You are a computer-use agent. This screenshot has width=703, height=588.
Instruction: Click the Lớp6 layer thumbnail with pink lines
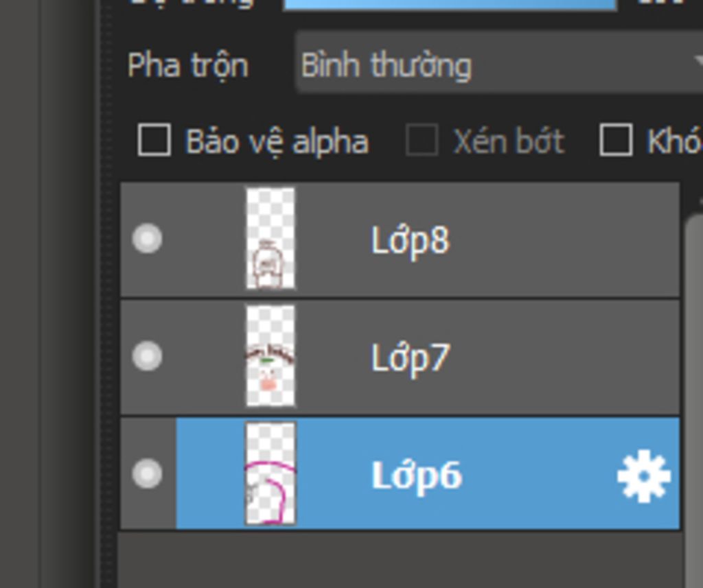click(270, 473)
